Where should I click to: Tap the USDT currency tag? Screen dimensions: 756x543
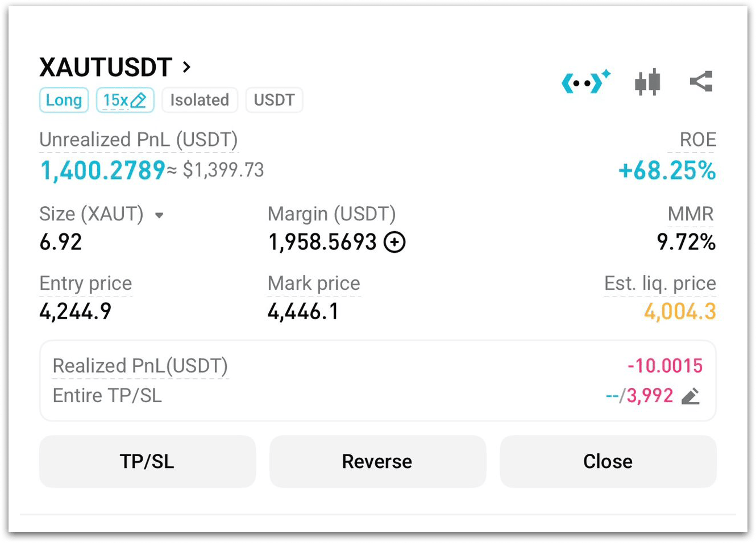(274, 101)
